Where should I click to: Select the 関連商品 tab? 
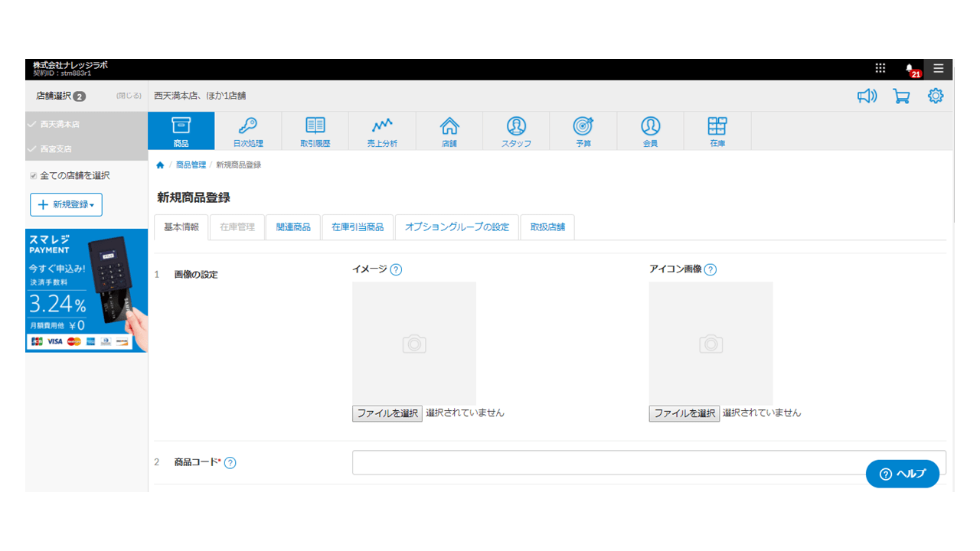point(293,227)
